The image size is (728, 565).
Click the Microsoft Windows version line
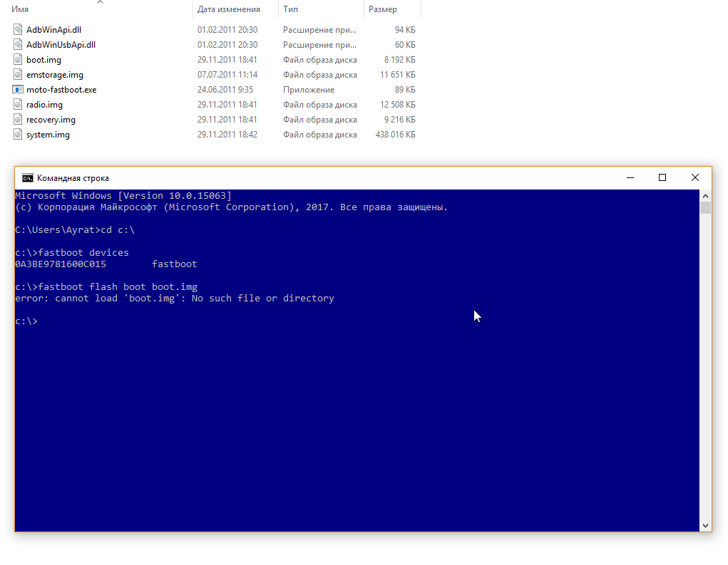123,196
